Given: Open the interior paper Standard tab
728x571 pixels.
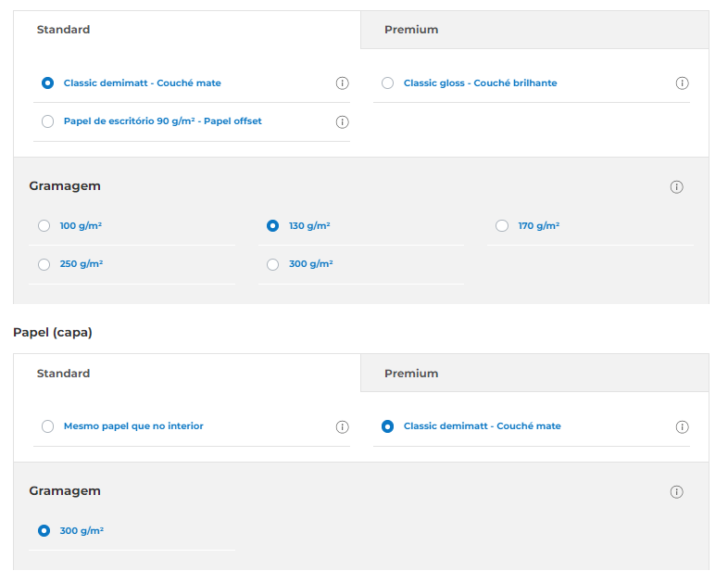Looking at the screenshot, I should click(x=187, y=30).
